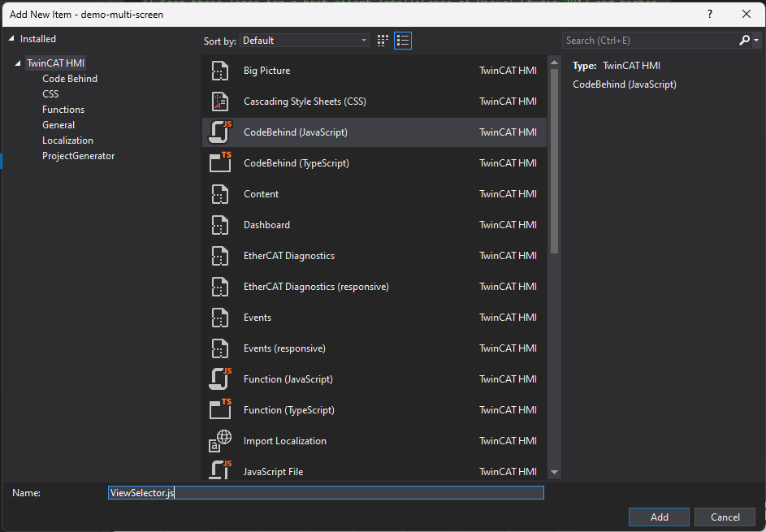Focus the Search (Ctrl+E) box

click(x=650, y=41)
